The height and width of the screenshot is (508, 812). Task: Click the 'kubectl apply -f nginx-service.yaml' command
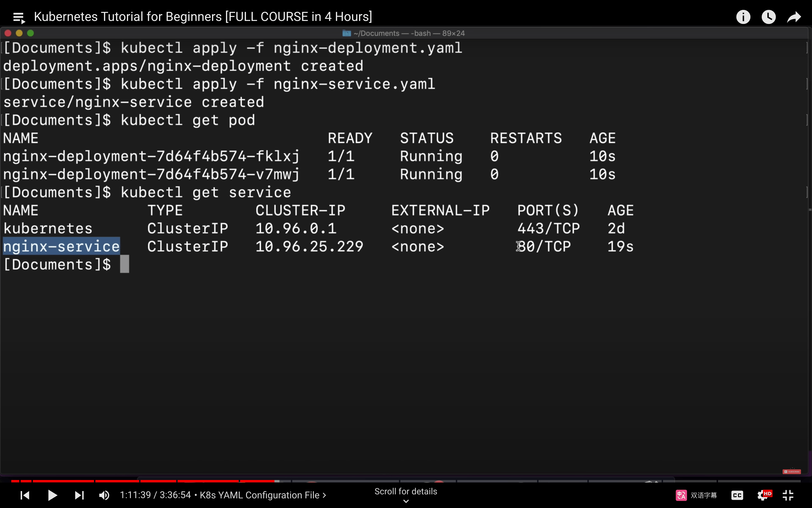click(278, 84)
